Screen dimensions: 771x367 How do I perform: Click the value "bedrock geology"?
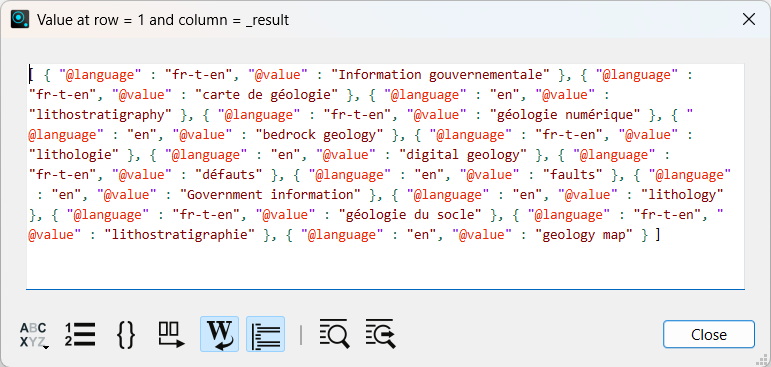[x=319, y=135]
